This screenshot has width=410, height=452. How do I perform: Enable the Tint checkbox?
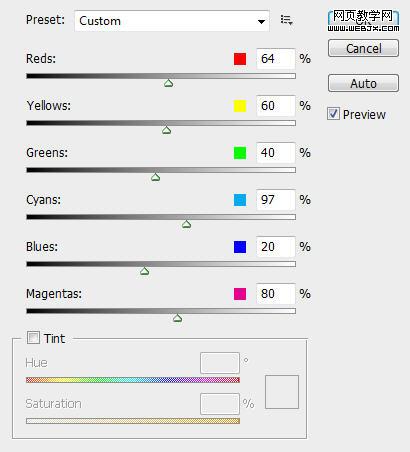33,338
